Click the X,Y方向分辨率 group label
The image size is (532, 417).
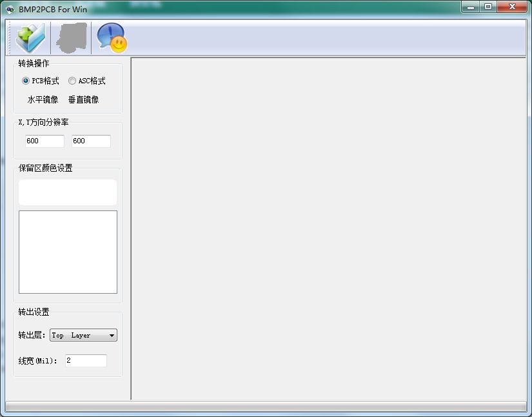pyautogui.click(x=43, y=122)
